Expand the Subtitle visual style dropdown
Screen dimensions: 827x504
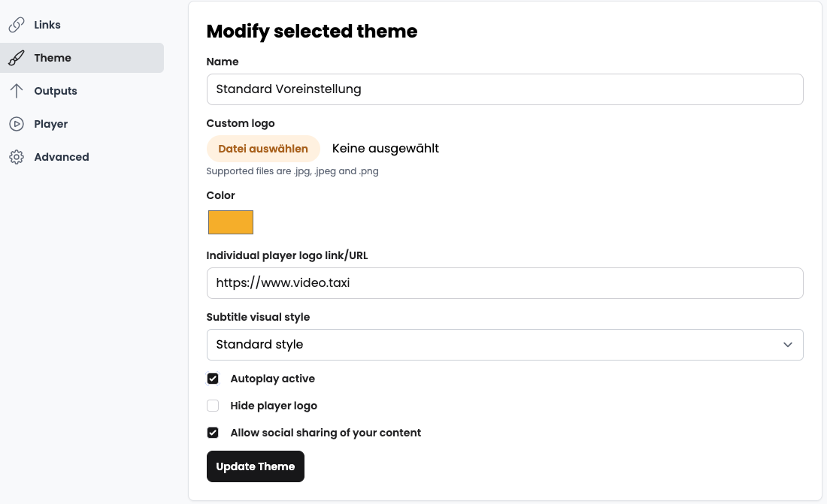coord(504,345)
